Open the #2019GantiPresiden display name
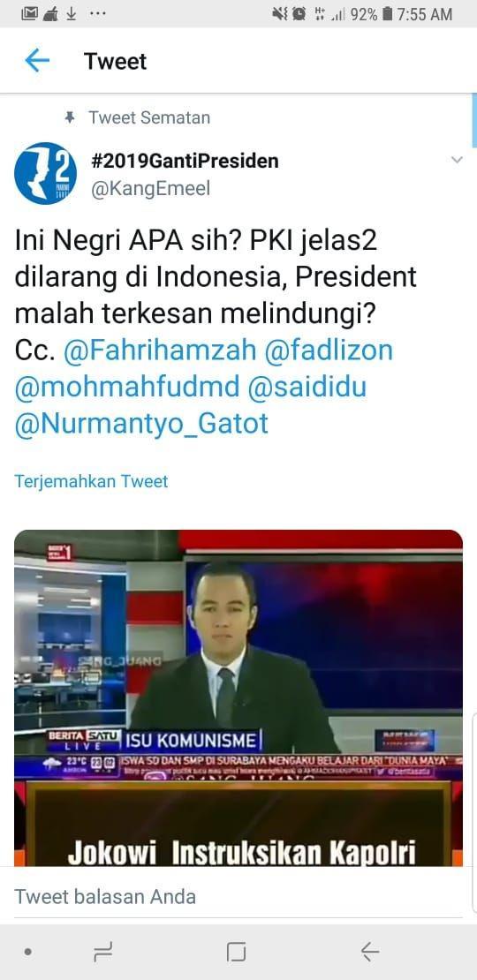The width and height of the screenshot is (477, 980). [x=185, y=161]
